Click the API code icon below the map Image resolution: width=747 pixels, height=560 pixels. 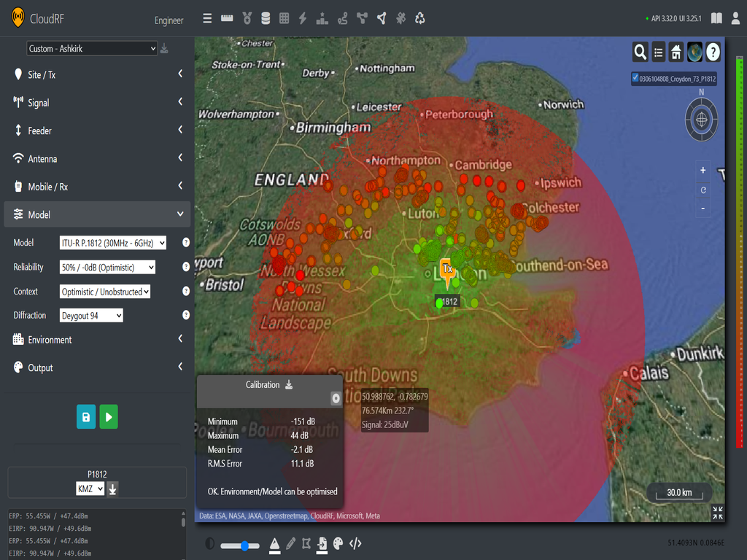click(x=356, y=544)
